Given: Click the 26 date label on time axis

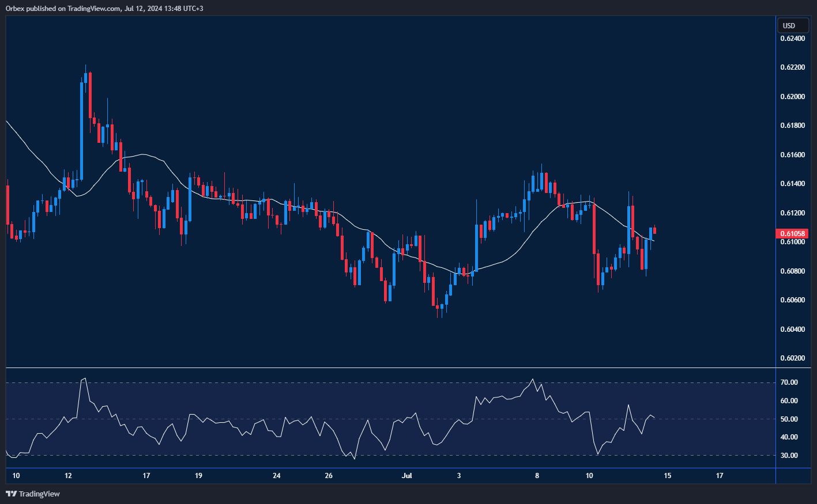Looking at the screenshot, I should (x=329, y=476).
